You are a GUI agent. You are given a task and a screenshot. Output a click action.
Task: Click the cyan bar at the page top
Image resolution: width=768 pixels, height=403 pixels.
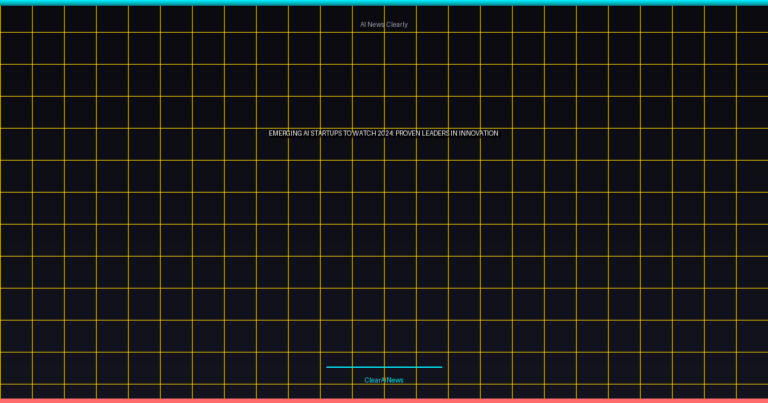coord(384,2)
